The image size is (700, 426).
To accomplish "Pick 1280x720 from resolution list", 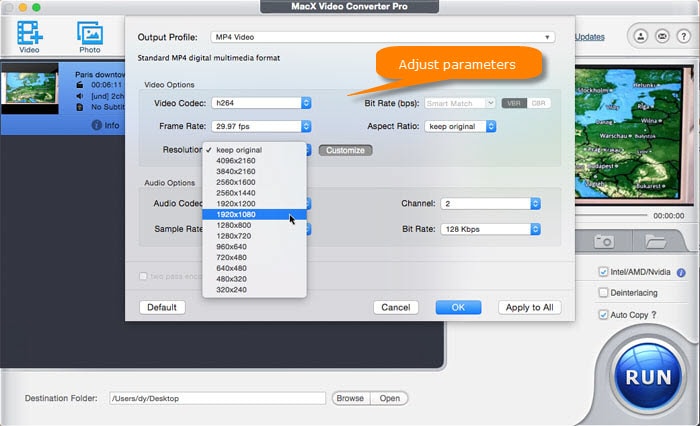I will 254,236.
